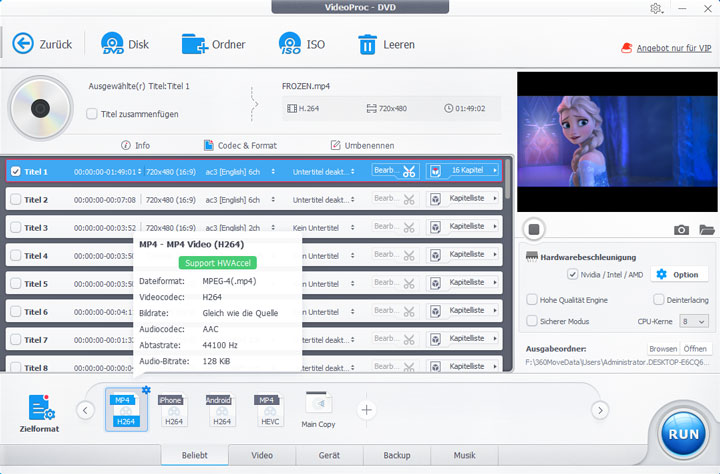Open MP4 H264 preset settings gear
The width and height of the screenshot is (720, 474).
[146, 390]
